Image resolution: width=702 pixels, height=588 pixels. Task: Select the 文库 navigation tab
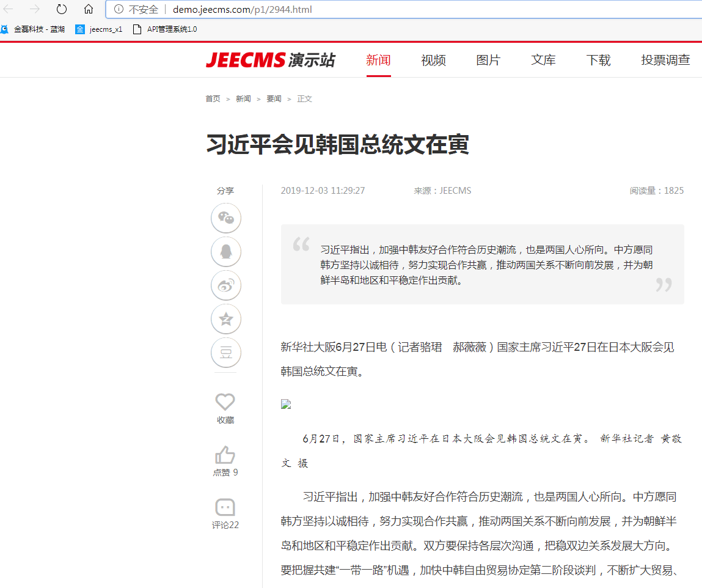543,60
